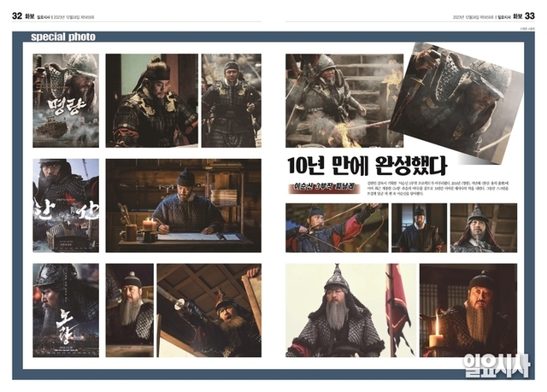
Task: Click the issue date text in the page 32 header
Action: [x=74, y=17]
